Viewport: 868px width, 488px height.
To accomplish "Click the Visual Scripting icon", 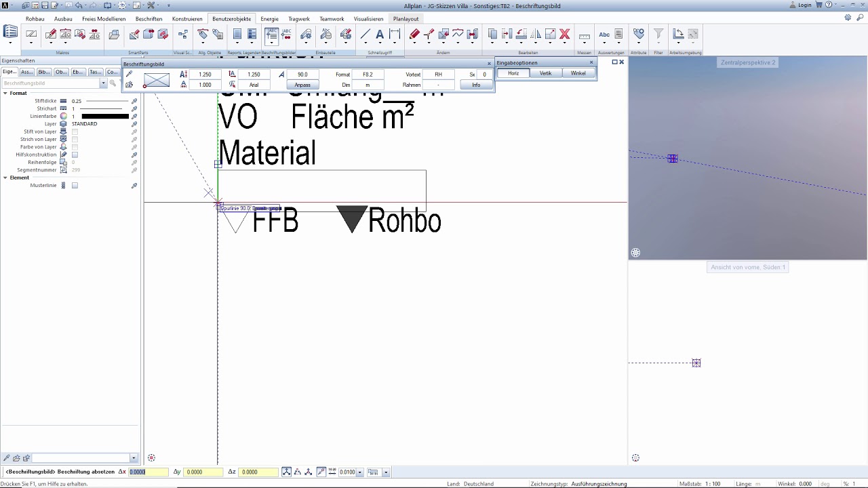I will (x=182, y=34).
